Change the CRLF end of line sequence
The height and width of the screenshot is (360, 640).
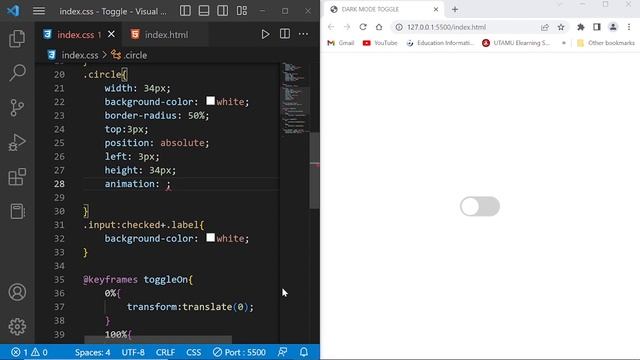(165, 352)
